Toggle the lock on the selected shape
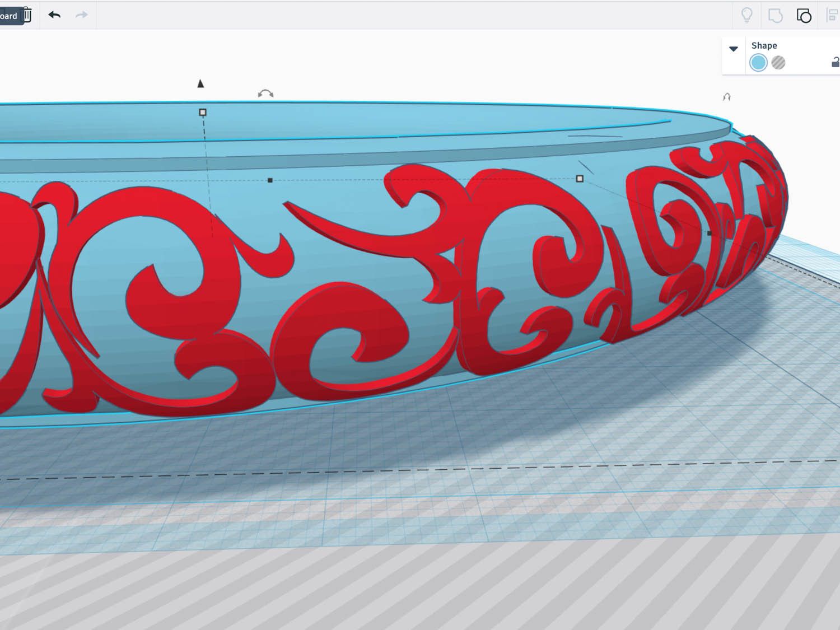 (x=836, y=62)
